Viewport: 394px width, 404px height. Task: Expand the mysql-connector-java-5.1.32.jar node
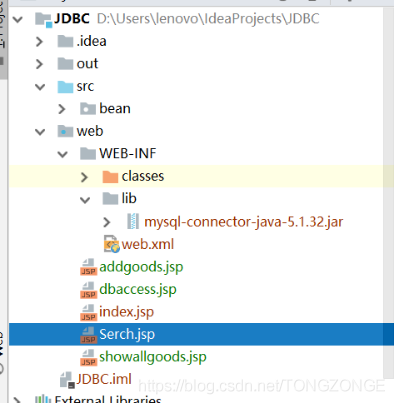[107, 222]
